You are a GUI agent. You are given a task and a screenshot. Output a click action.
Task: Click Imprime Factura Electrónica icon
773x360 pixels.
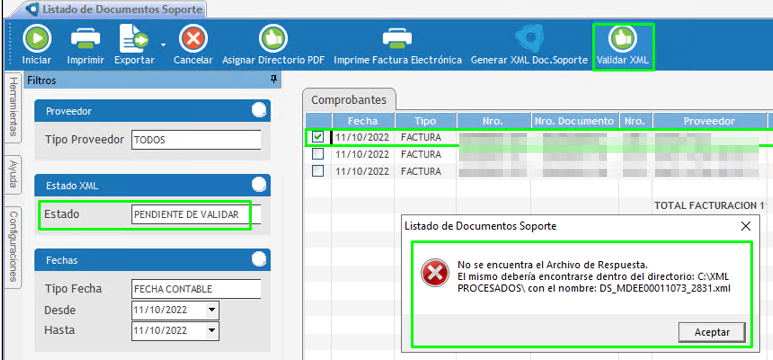coord(398,39)
